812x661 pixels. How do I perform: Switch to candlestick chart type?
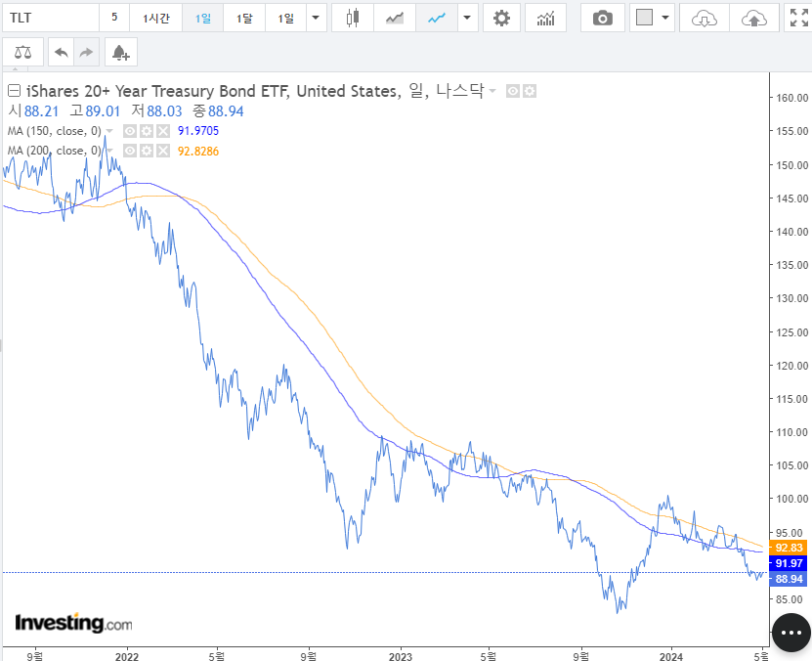[x=352, y=19]
